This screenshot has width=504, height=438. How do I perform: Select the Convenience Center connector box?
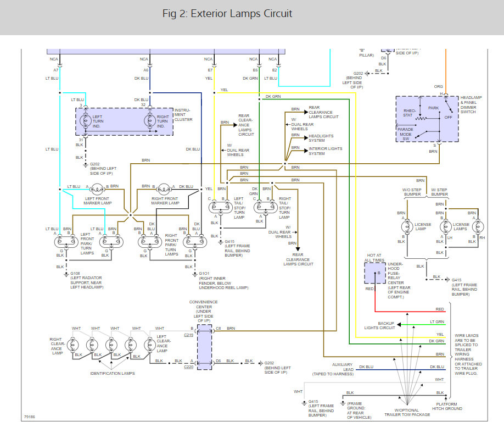pos(204,347)
